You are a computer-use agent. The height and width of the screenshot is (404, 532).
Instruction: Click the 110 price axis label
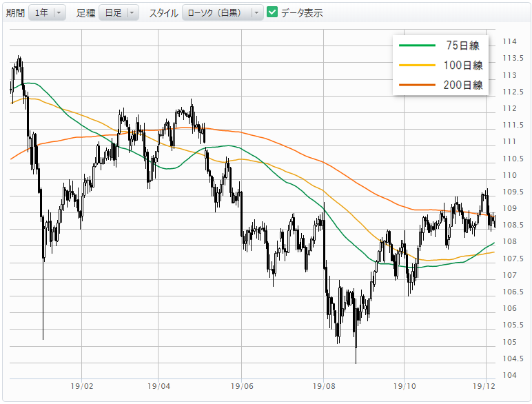(x=510, y=175)
